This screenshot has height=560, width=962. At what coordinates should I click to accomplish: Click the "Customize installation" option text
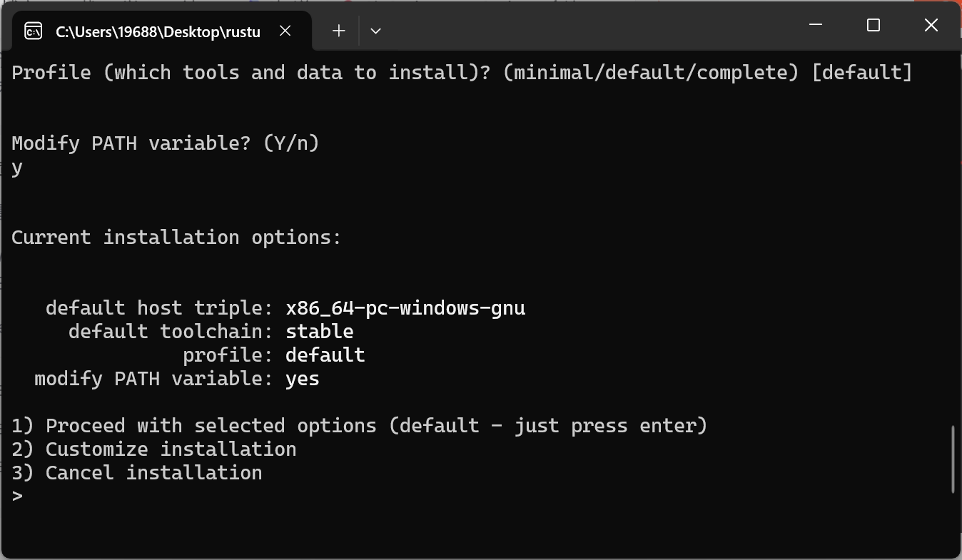(x=171, y=449)
